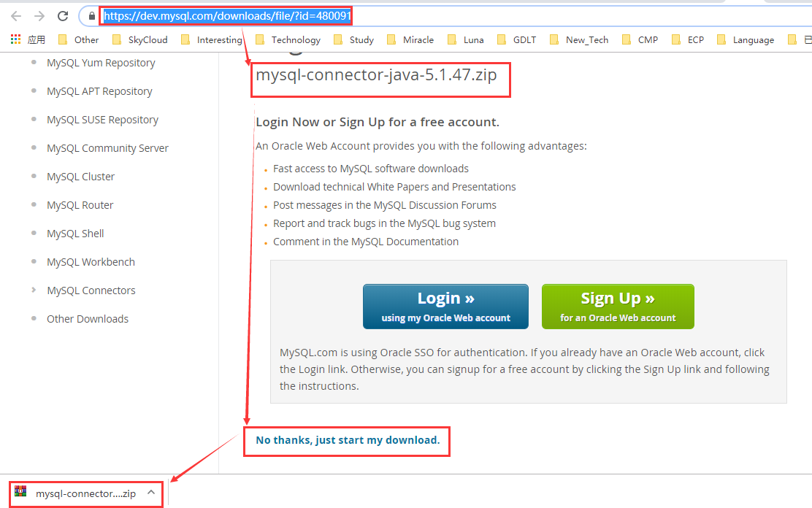Reload the page with refresh icon

pos(63,16)
